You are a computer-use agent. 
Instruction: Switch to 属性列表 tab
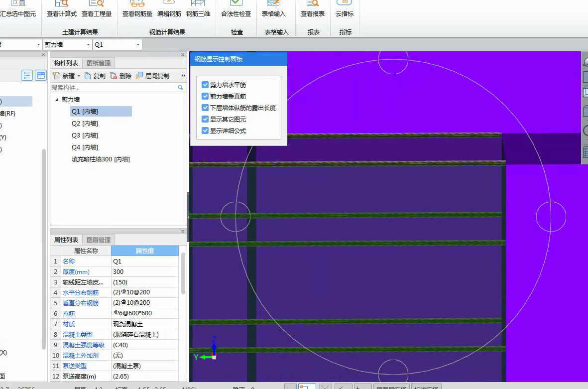pos(66,240)
